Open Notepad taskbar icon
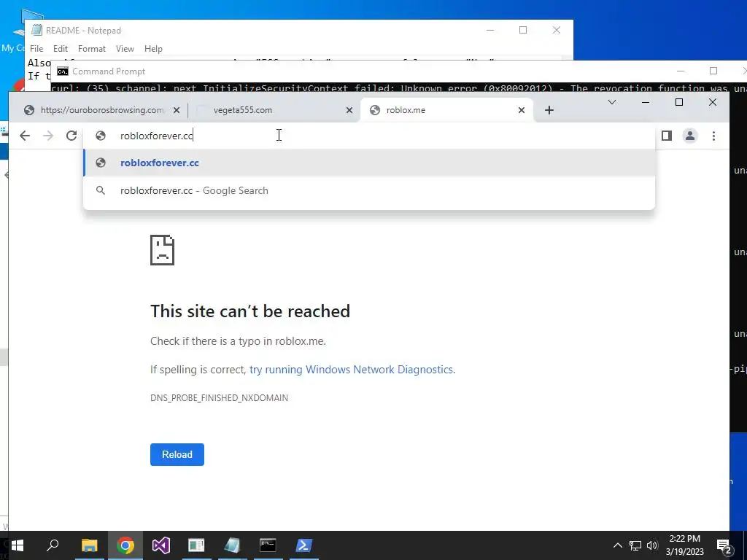 point(232,545)
